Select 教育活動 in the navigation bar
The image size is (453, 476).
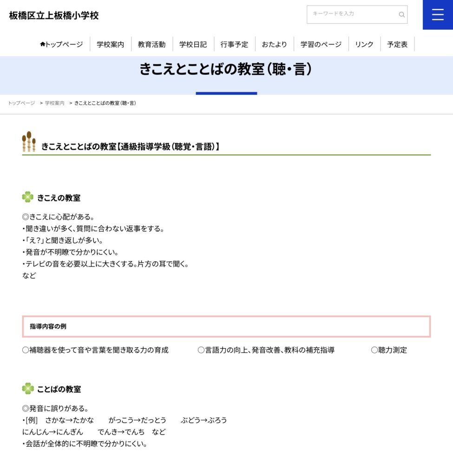(x=151, y=44)
